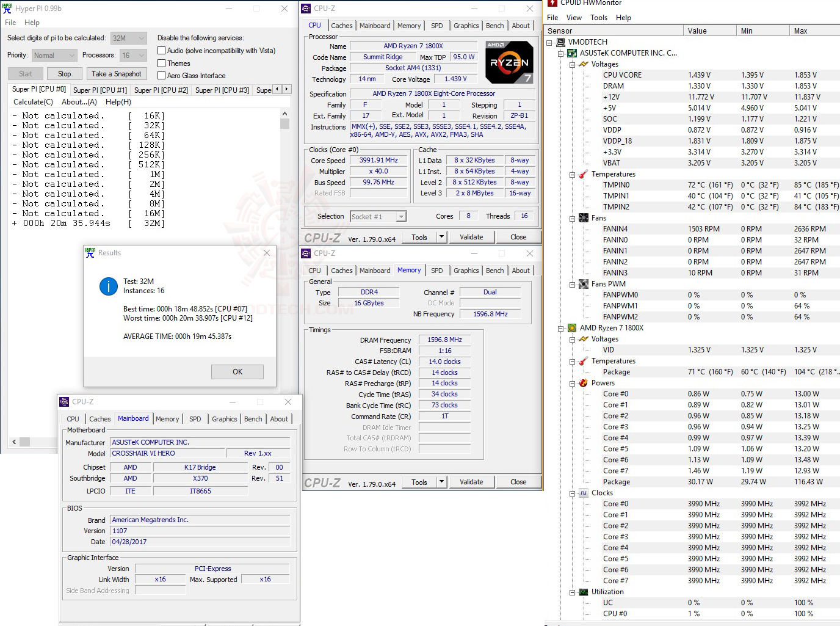The height and width of the screenshot is (626, 840).
Task: Click the Max column header in HWMonitor
Action: 815,31
